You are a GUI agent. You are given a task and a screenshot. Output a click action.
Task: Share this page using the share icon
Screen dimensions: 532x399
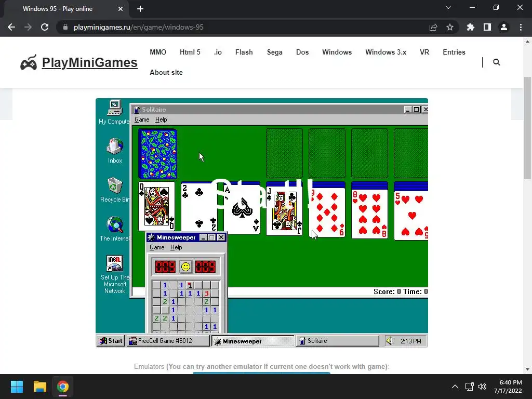point(433,27)
